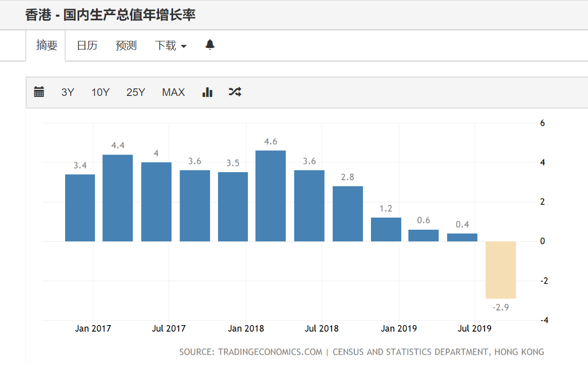Screen dimensions: 588x365
Task: Click the page title 香港 - 国内生产总值年增长率
Action: click(x=111, y=15)
